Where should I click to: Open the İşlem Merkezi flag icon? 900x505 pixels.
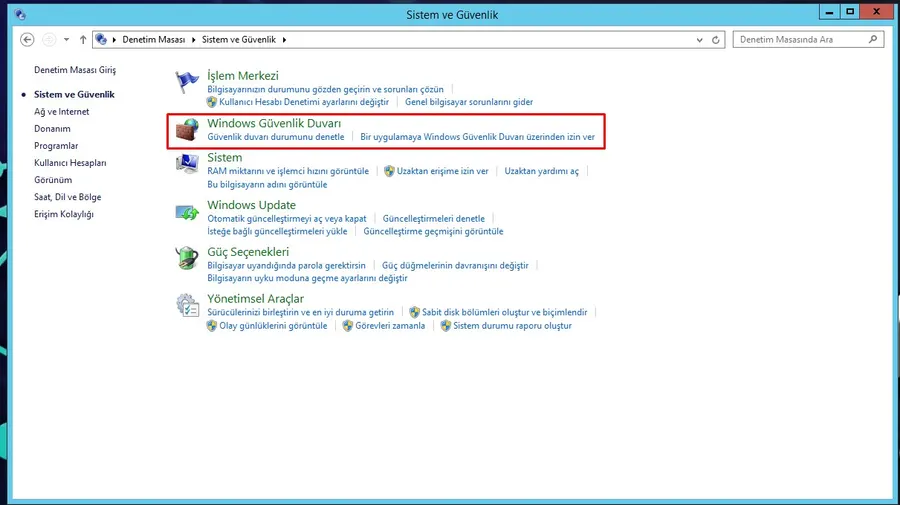(187, 82)
